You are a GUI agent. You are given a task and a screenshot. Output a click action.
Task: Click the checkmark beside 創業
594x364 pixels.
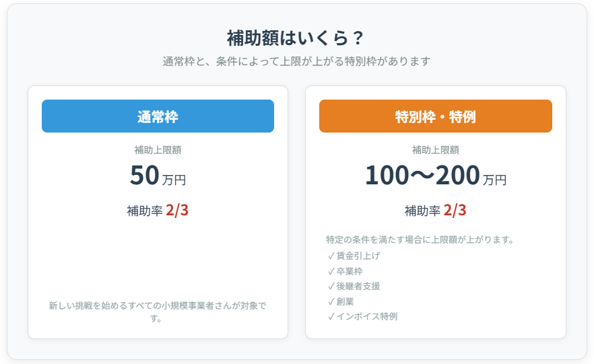pos(331,301)
